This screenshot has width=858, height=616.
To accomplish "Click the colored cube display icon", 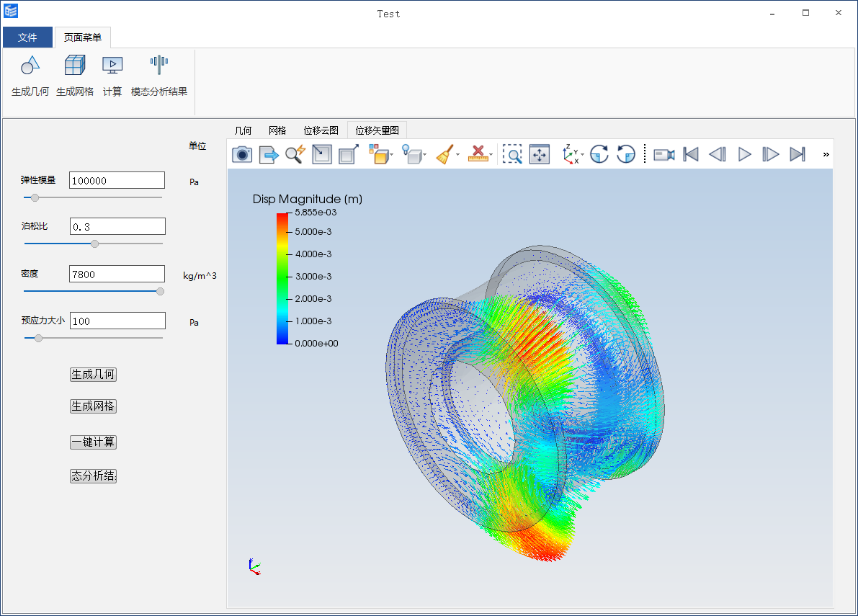I will (x=378, y=154).
